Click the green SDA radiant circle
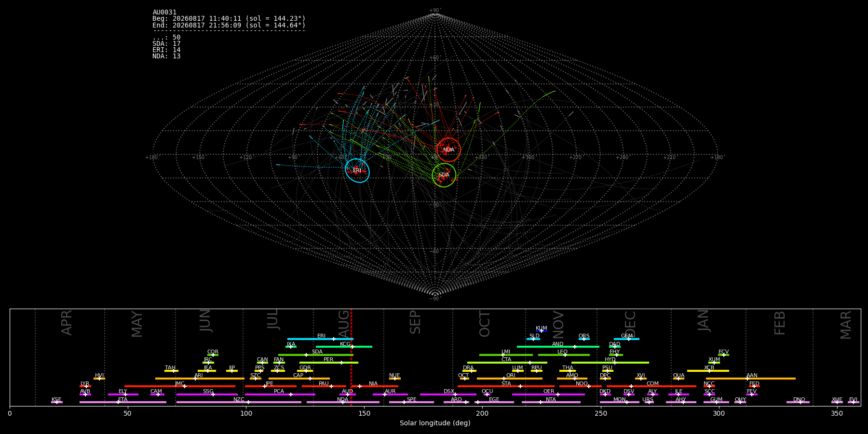This screenshot has height=434, width=868. click(x=444, y=175)
